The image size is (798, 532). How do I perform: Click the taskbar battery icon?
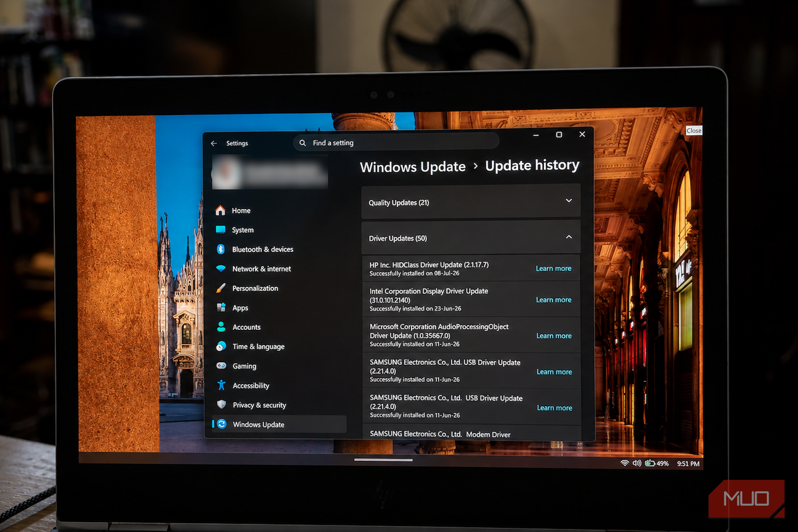click(x=650, y=463)
